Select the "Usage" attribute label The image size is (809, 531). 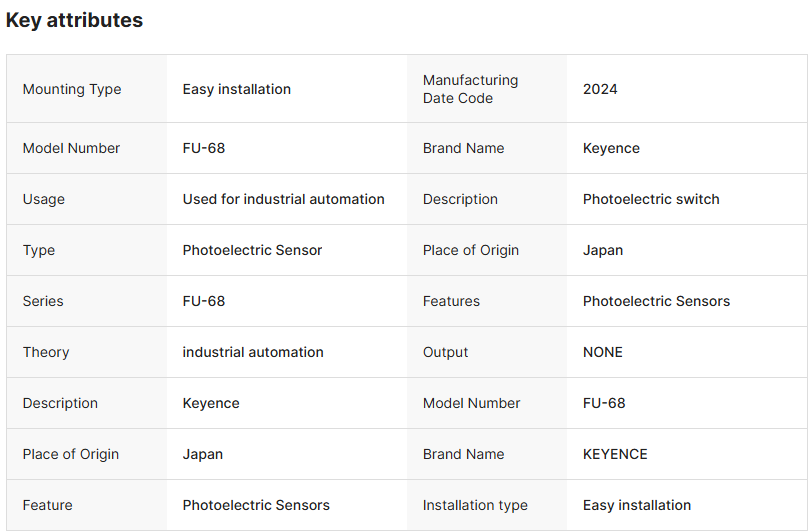click(x=44, y=199)
